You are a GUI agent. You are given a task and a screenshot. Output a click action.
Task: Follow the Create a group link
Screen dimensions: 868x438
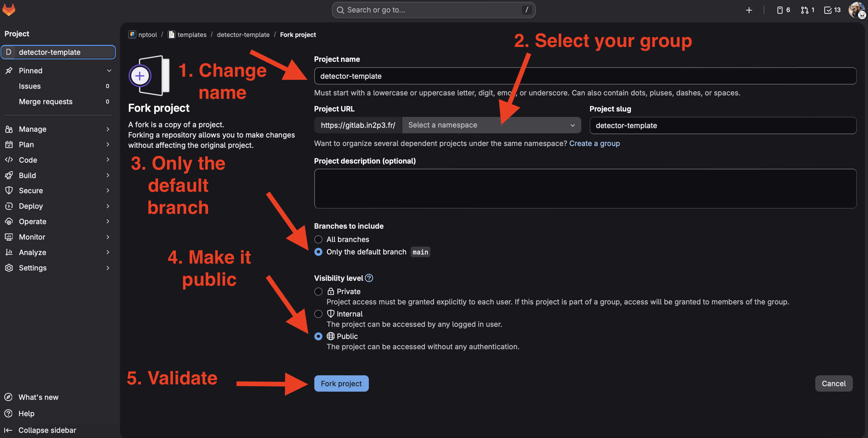point(594,143)
